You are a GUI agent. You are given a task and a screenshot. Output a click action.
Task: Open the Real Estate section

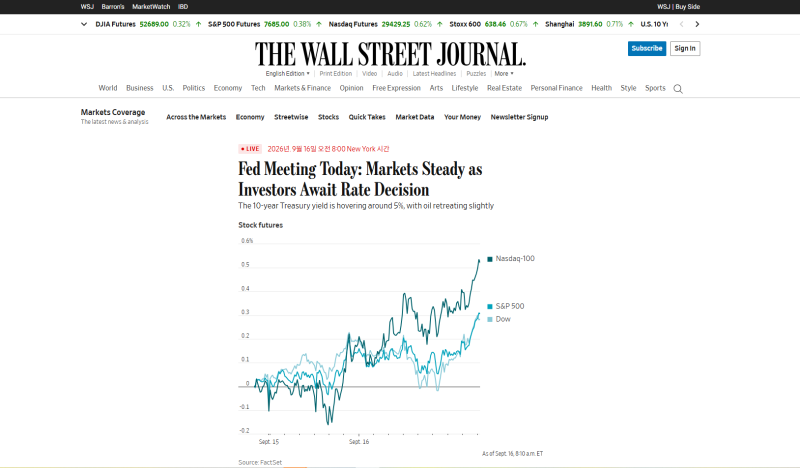(x=504, y=88)
